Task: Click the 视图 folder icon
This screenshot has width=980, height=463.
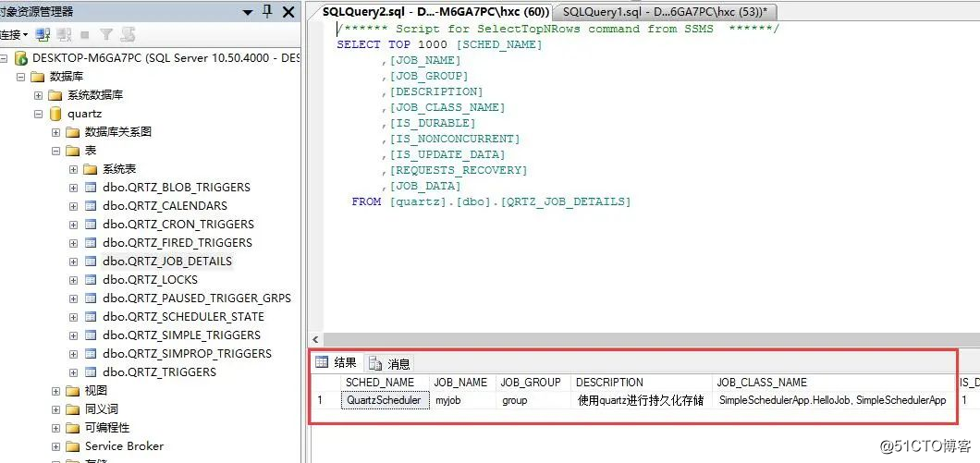Action: tap(73, 391)
